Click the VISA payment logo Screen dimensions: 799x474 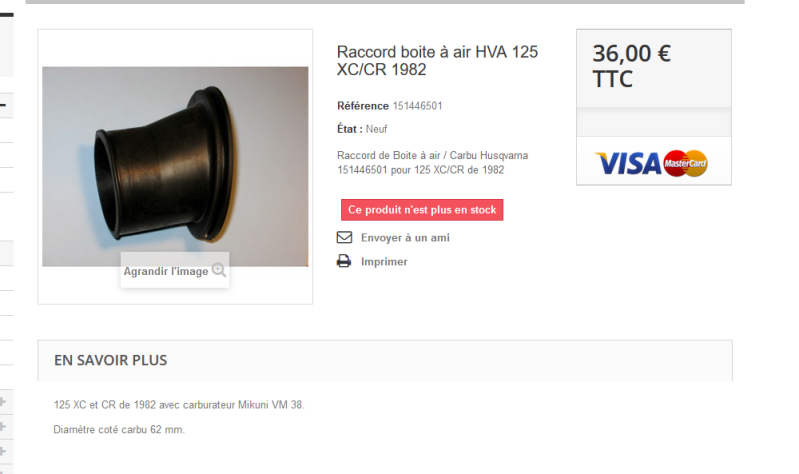coord(628,164)
